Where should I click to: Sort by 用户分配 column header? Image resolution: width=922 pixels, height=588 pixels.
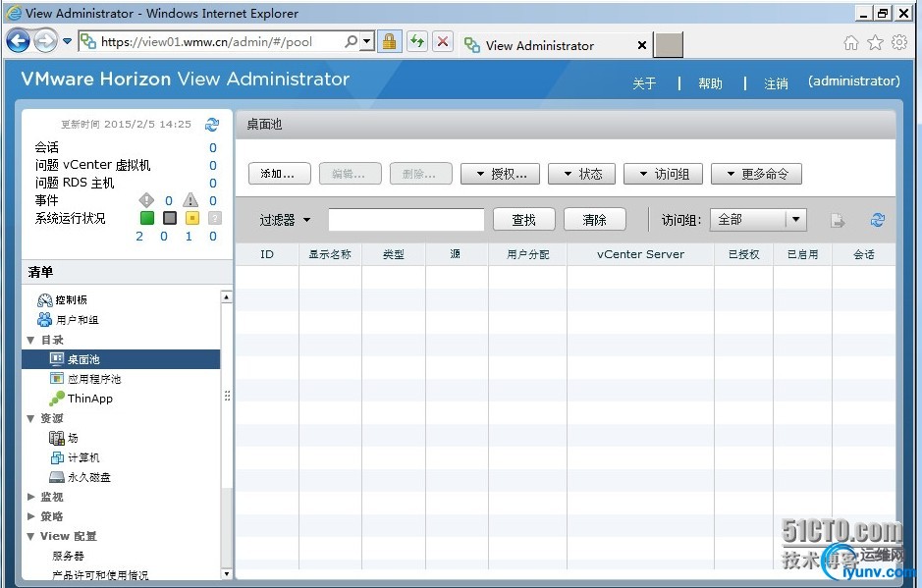click(527, 254)
